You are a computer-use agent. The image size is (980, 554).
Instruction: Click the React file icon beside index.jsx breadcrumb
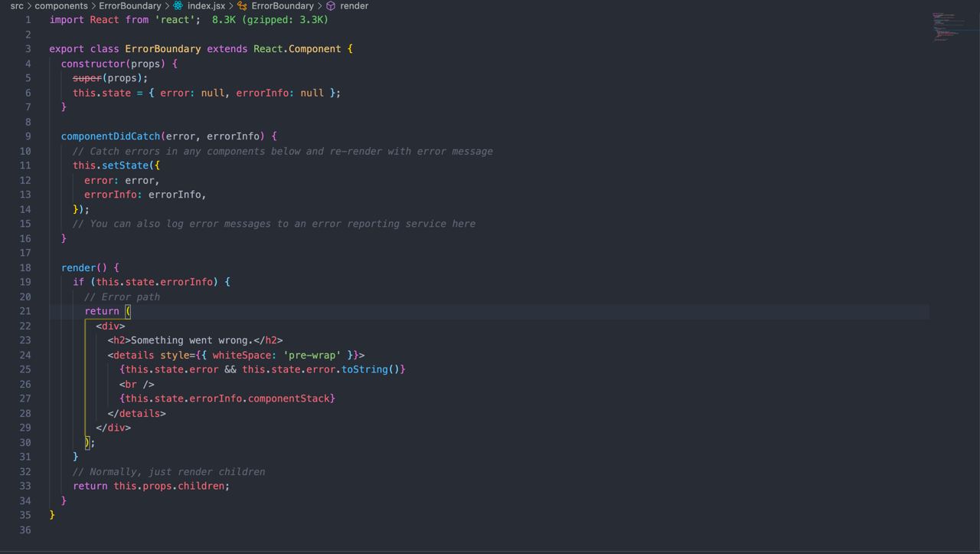tap(178, 5)
